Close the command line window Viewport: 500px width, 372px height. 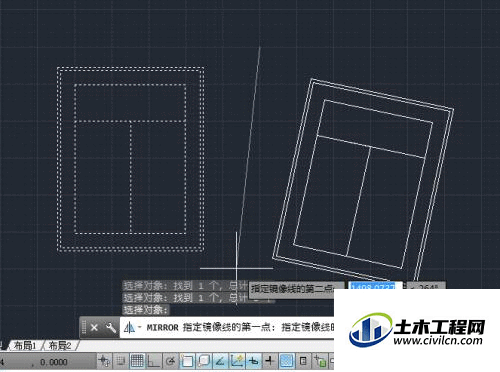(x=94, y=328)
